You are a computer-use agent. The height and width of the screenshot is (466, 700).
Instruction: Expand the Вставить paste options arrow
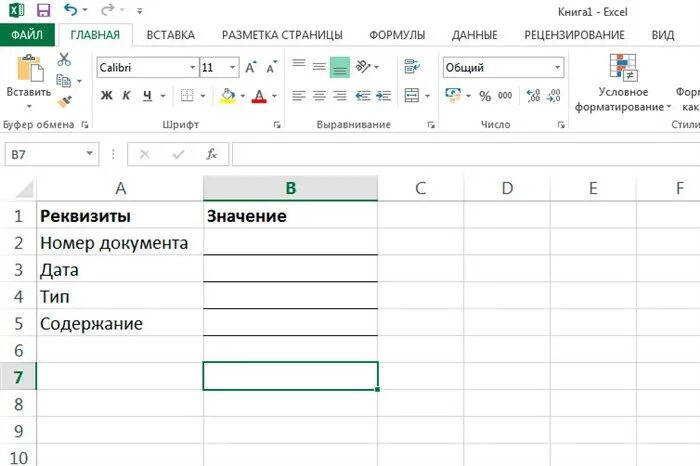(29, 106)
